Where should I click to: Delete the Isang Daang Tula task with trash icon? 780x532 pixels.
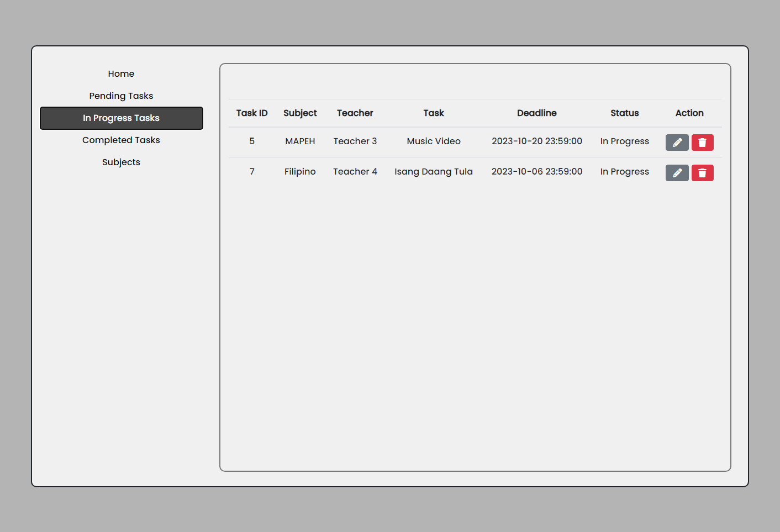click(x=702, y=173)
